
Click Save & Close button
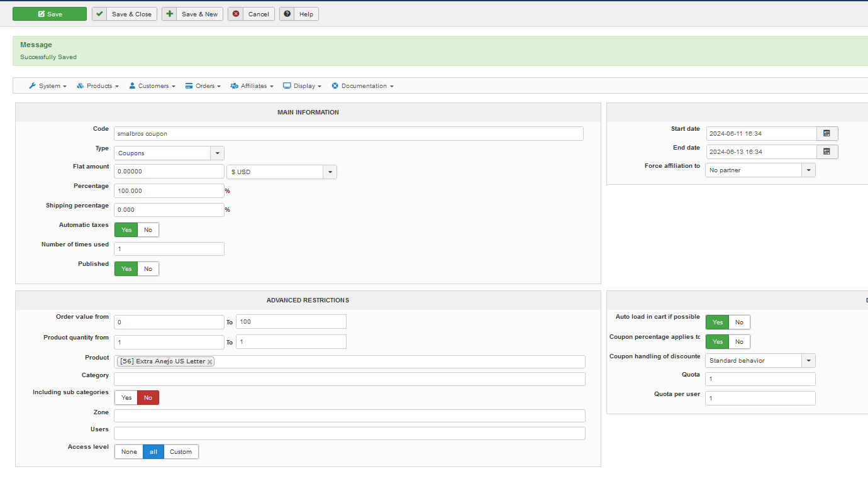[125, 14]
